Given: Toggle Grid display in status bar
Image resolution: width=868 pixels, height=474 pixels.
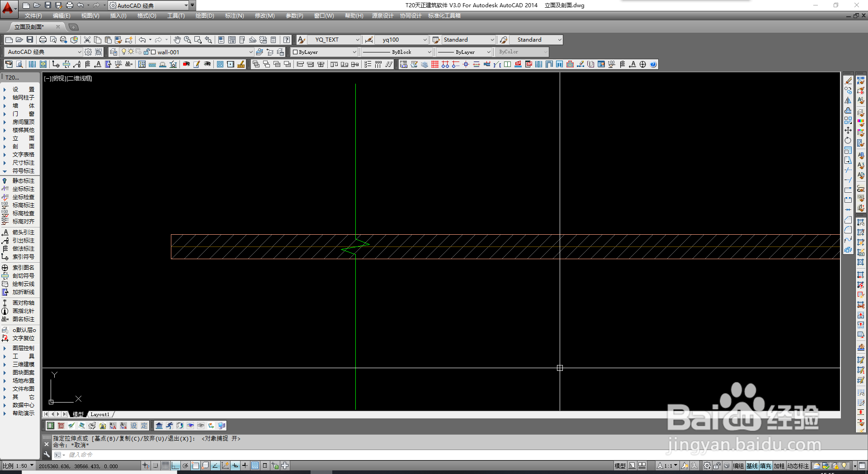Looking at the screenshot, I should tap(165, 465).
